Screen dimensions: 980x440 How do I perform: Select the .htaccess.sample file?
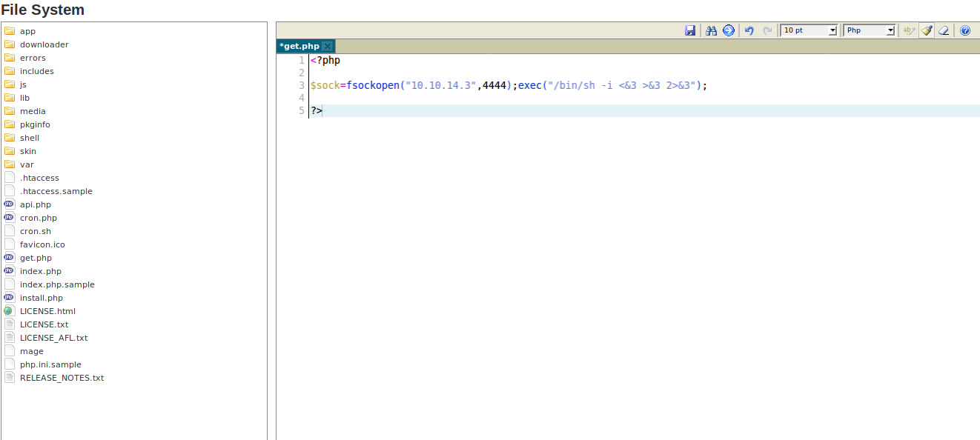click(x=56, y=191)
